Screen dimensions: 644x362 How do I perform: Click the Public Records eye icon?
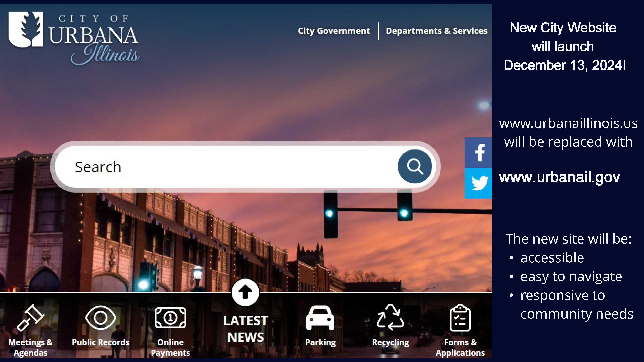100,318
